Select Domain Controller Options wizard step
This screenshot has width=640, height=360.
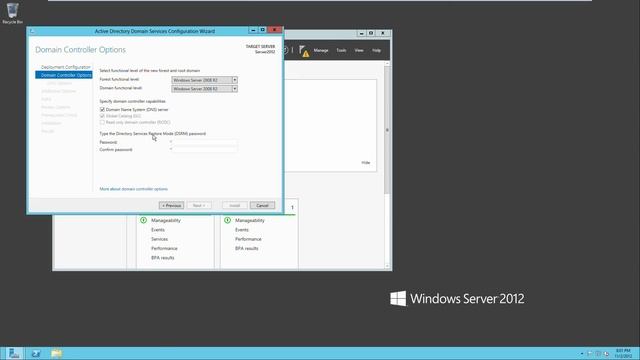(64, 75)
